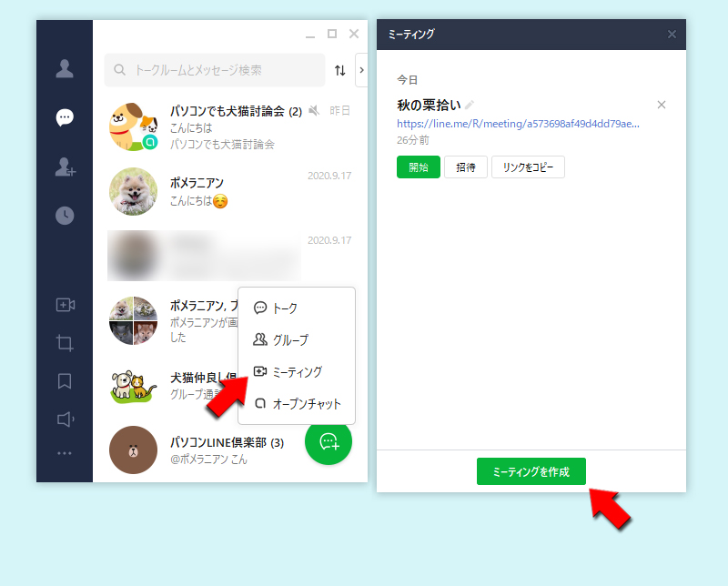Image resolution: width=728 pixels, height=586 pixels.
Task: Open the four-photo group chat avatar
Action: click(x=133, y=320)
